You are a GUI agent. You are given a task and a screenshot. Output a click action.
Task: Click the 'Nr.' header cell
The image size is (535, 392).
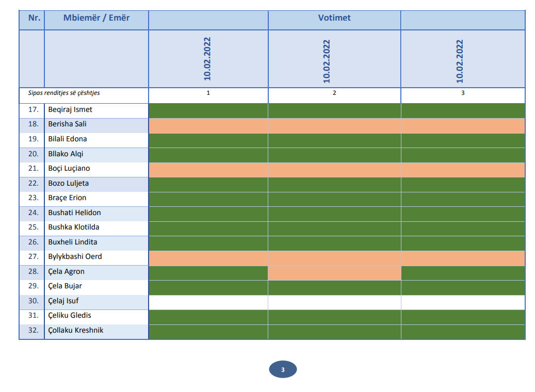point(34,18)
